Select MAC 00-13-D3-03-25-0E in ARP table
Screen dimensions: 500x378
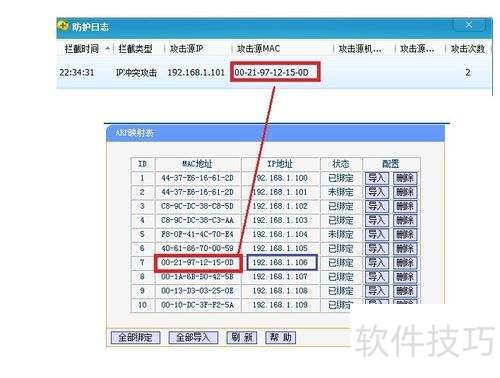click(197, 291)
